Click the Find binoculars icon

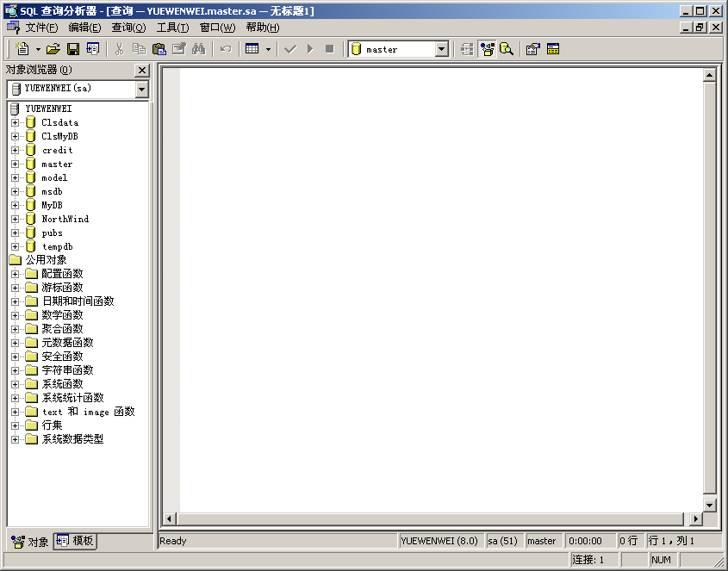pyautogui.click(x=199, y=49)
